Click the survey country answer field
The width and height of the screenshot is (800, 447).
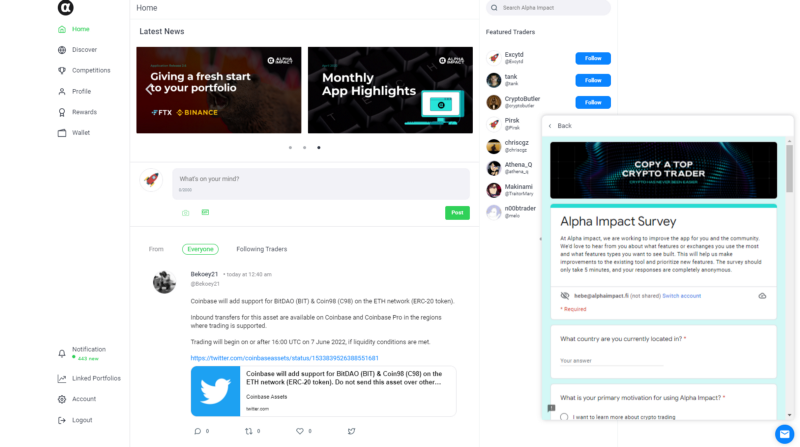611,361
